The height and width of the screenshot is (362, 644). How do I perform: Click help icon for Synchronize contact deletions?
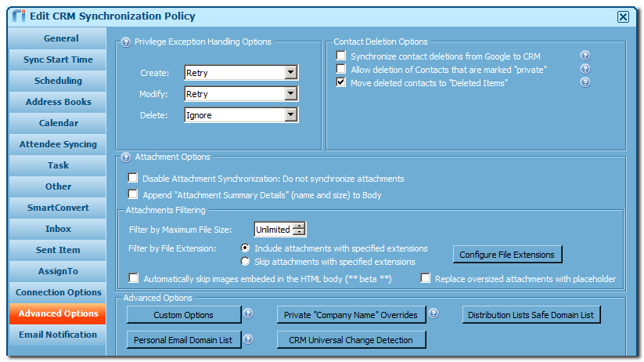pyautogui.click(x=585, y=56)
